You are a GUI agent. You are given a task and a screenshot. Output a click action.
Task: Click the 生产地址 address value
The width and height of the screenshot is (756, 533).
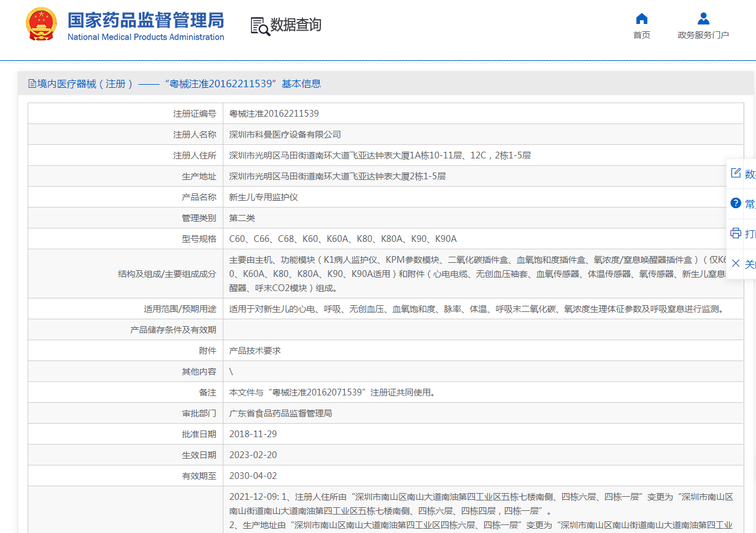[337, 176]
